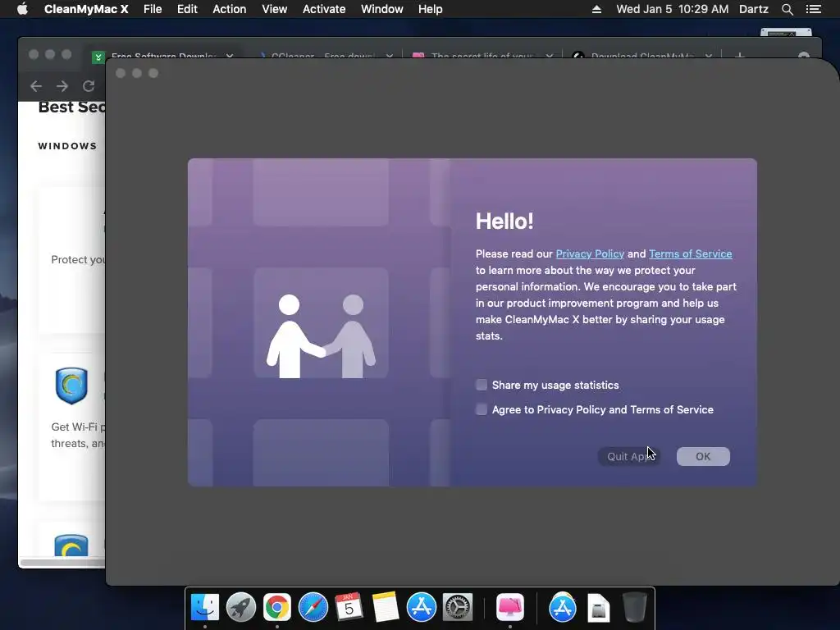This screenshot has width=840, height=630.
Task: Open the File menu
Action: pyautogui.click(x=153, y=9)
